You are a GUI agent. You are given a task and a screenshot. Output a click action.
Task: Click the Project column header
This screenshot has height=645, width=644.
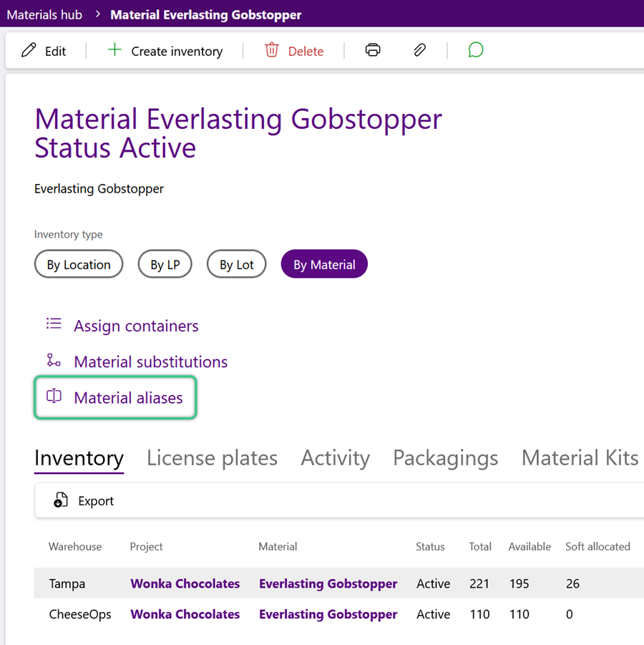[147, 546]
